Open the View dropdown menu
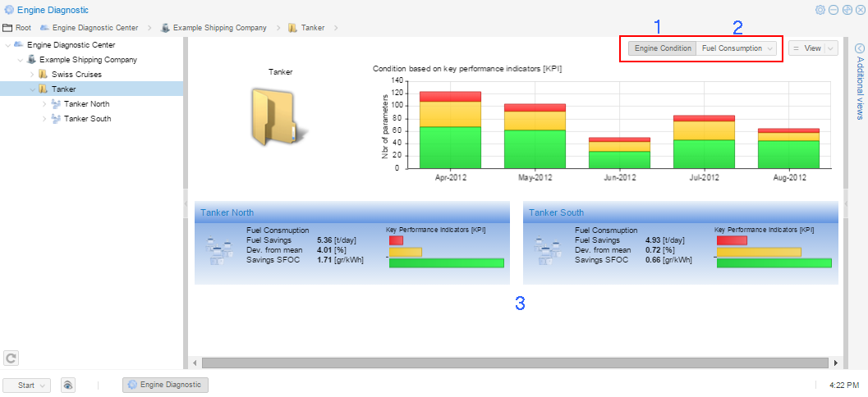The height and width of the screenshot is (397, 868). [x=813, y=48]
